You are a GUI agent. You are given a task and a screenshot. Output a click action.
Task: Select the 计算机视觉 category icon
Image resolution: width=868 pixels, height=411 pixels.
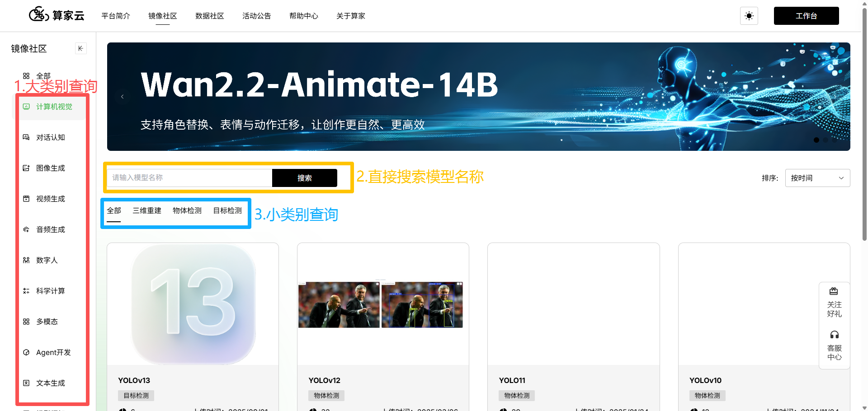click(26, 107)
